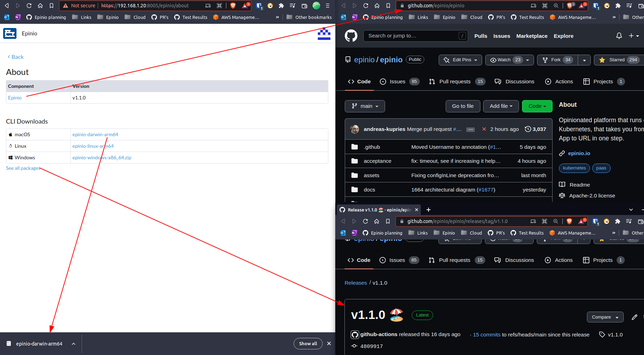This screenshot has height=355, width=644.
Task: Open the GitHub home via octocat logo
Action: pyautogui.click(x=351, y=36)
